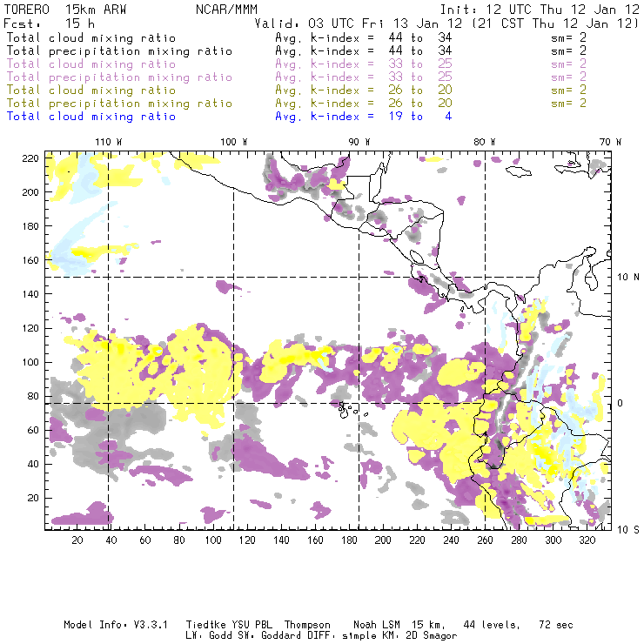Click the "72 sec" timestep text

pos(556,625)
